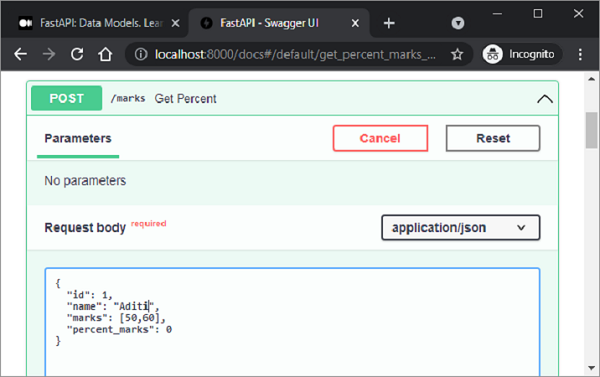Bookmark this page with the star icon
The width and height of the screenshot is (600, 377).
click(457, 54)
